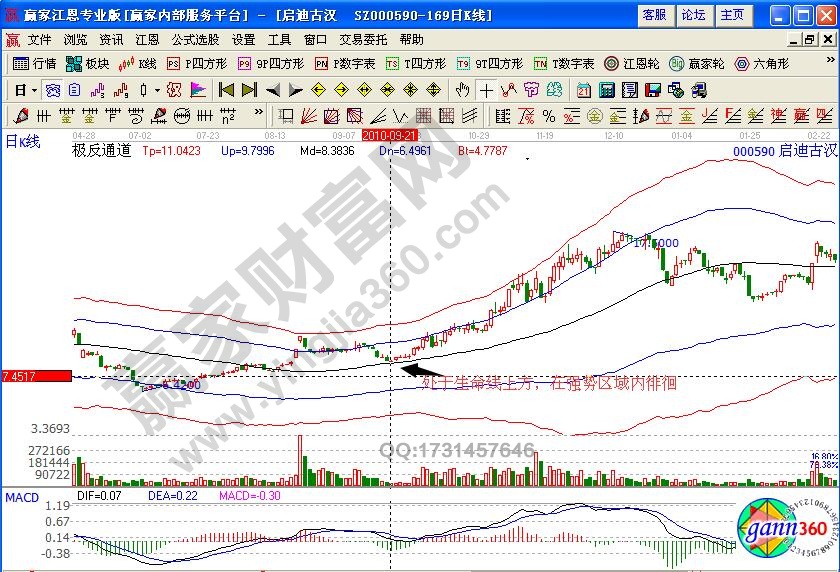The height and width of the screenshot is (572, 840).
Task: Open the 9P四方形 tool
Action: tap(271, 64)
